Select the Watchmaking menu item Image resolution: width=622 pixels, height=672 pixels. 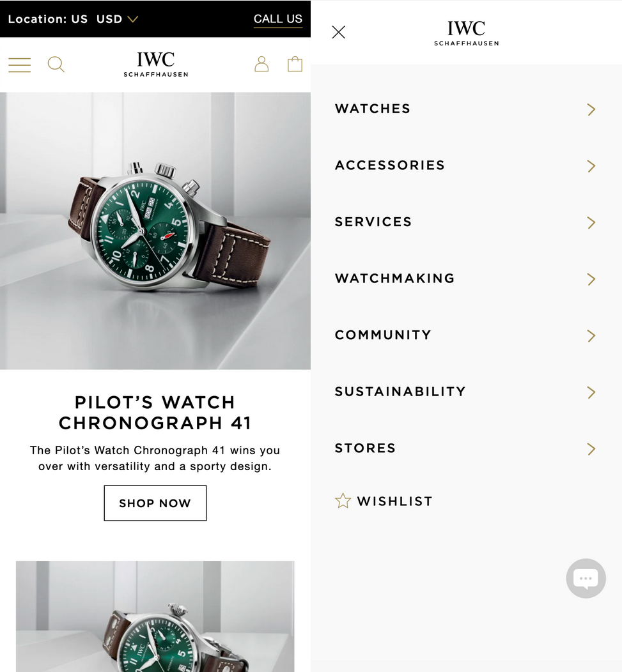click(x=466, y=279)
